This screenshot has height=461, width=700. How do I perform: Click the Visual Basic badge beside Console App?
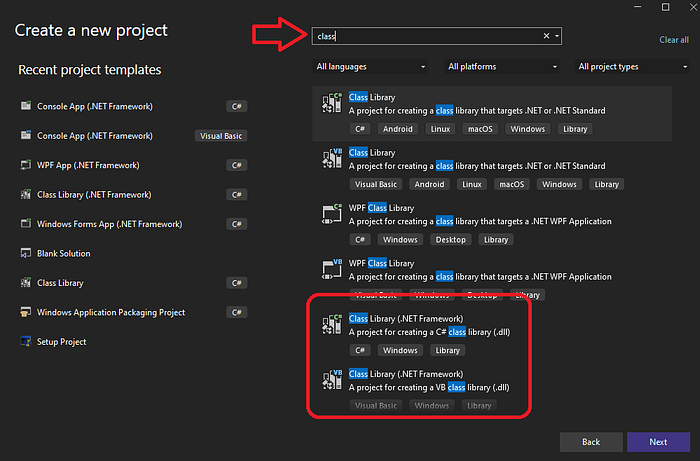pyautogui.click(x=221, y=136)
